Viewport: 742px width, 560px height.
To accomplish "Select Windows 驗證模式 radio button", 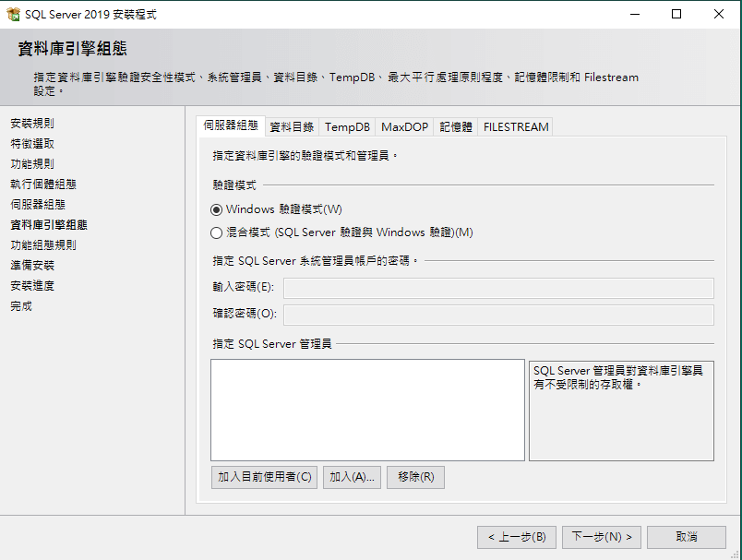I will point(217,209).
